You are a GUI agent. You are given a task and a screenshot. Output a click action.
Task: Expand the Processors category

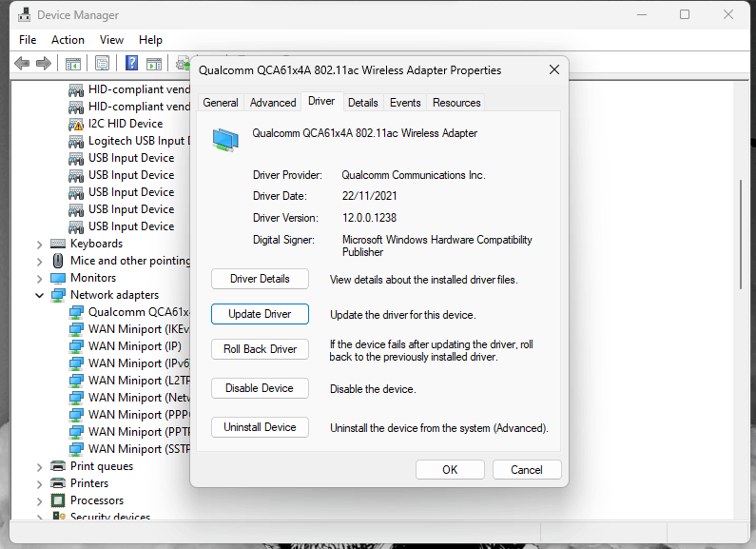click(x=39, y=501)
